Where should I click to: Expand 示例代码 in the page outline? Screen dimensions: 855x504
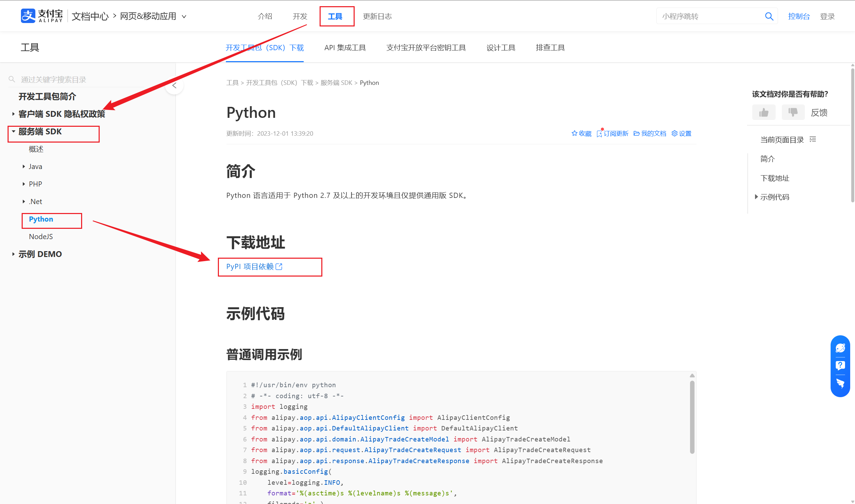[756, 197]
